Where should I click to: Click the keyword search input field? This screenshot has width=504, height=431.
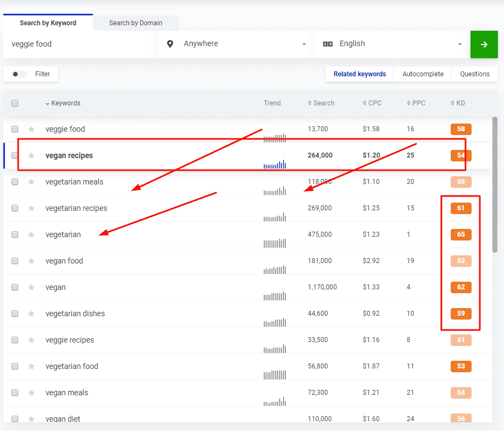80,44
